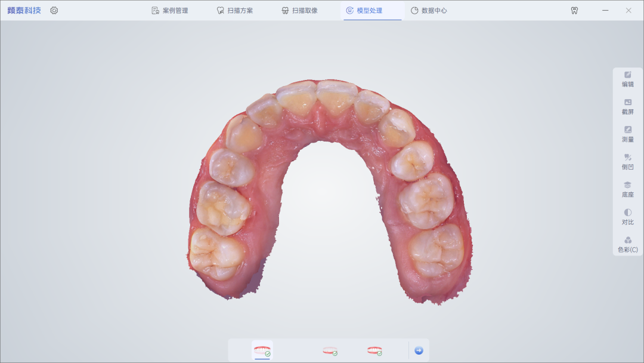The height and width of the screenshot is (363, 644).
Task: Select the 测量 measurement tool
Action: (627, 134)
